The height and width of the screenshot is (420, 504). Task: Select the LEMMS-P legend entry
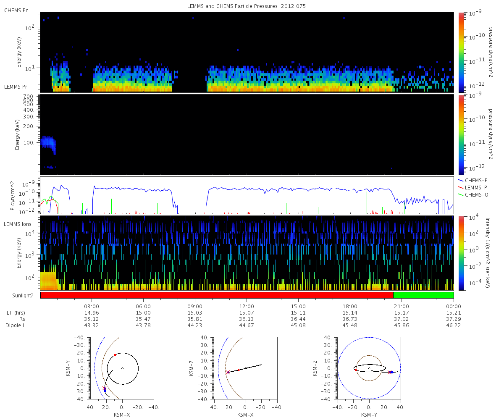click(477, 187)
